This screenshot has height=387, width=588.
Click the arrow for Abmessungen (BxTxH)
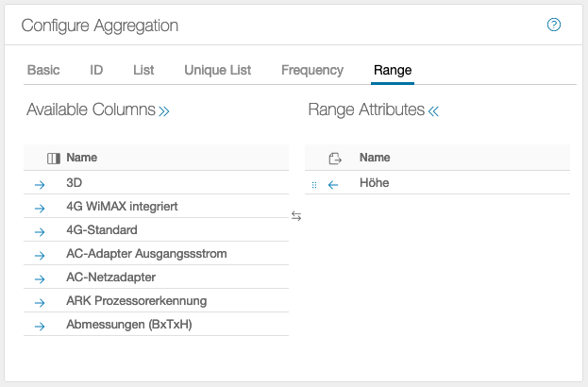click(x=40, y=327)
